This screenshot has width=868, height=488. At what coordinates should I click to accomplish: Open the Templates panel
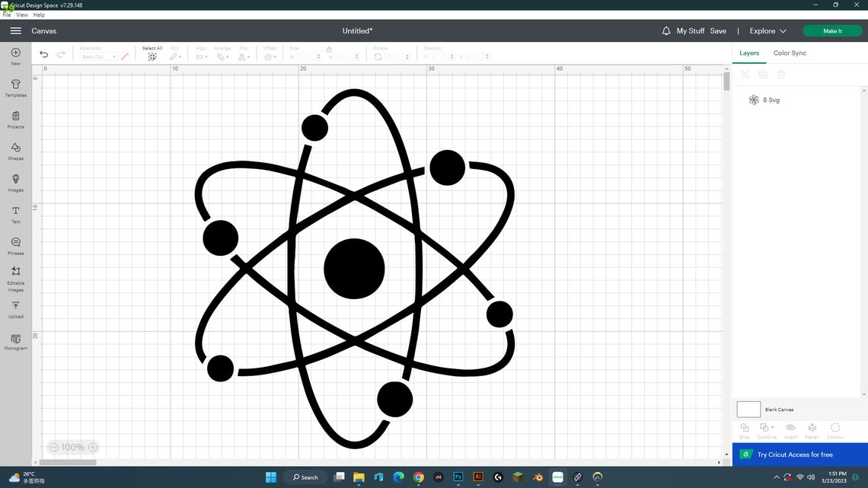tap(15, 88)
